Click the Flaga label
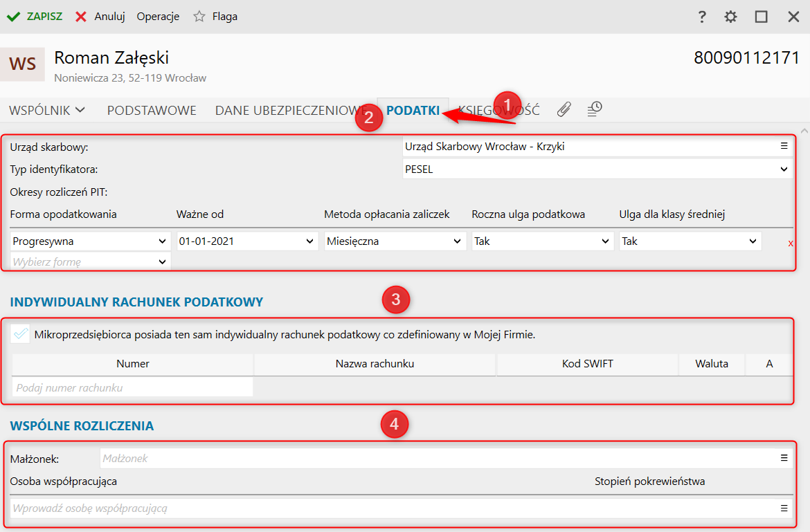Viewport: 810px width, 532px height. [225, 17]
